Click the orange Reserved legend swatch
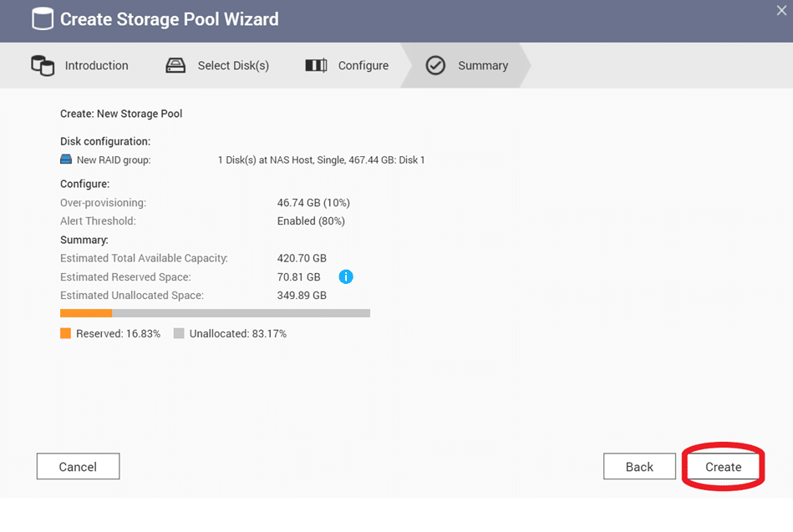This screenshot has height=532, width=793. coord(66,333)
